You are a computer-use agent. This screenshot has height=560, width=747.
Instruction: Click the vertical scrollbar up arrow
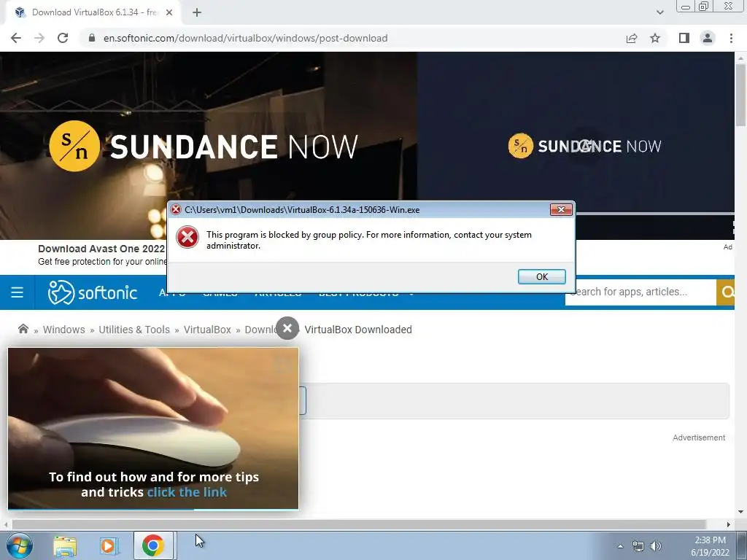click(741, 58)
